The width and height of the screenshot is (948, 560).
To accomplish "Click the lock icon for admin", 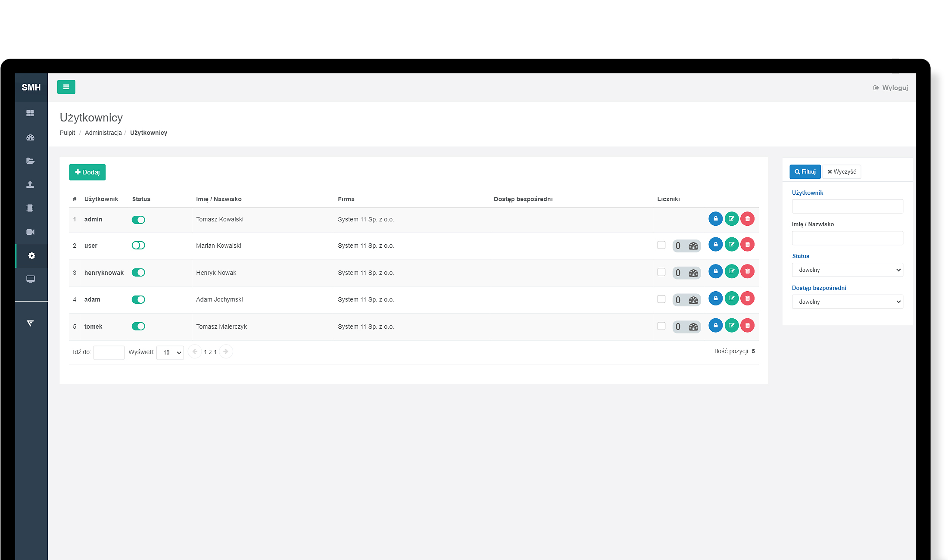I will coord(715,219).
